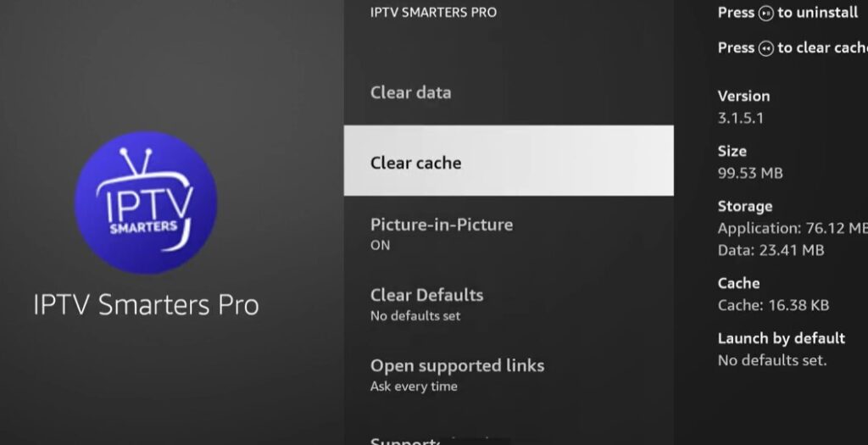Screen dimensions: 868x445
Task: Click the rewind icon in clear cache hint
Action: 766,48
